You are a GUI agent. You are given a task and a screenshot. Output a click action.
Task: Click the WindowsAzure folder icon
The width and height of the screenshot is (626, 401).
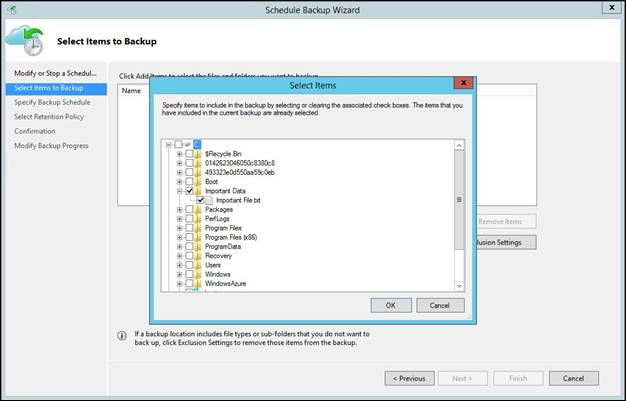coord(198,284)
